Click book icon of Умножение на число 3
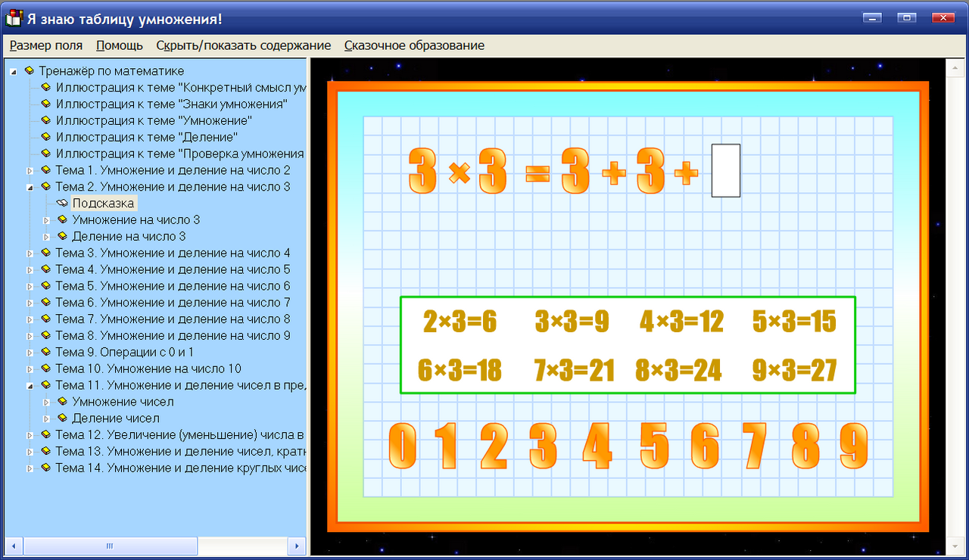The image size is (969, 560). [x=63, y=219]
